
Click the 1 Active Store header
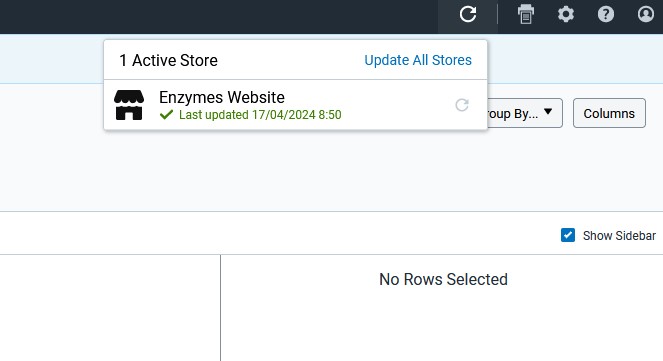tap(168, 60)
